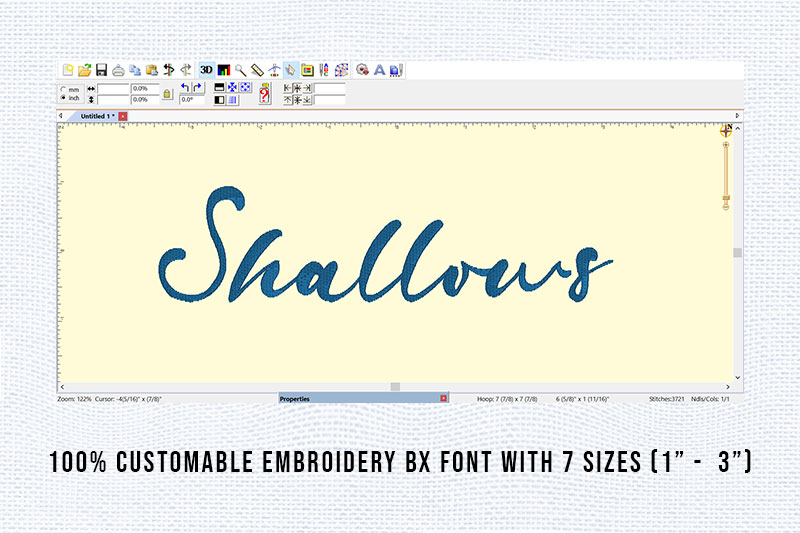This screenshot has width=800, height=533.
Task: Click the horizontal scrollbar left arrow
Action: 62,387
